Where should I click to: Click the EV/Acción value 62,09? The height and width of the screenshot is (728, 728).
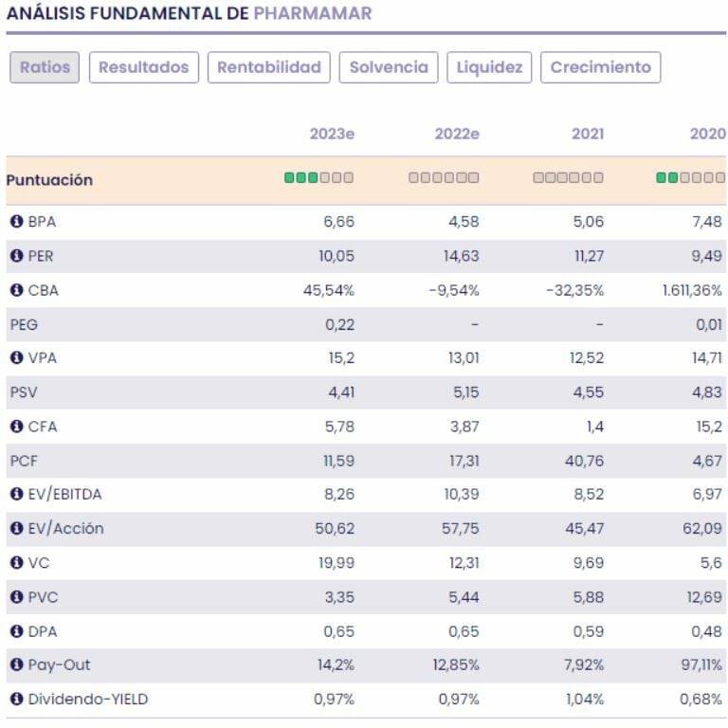pos(702,528)
